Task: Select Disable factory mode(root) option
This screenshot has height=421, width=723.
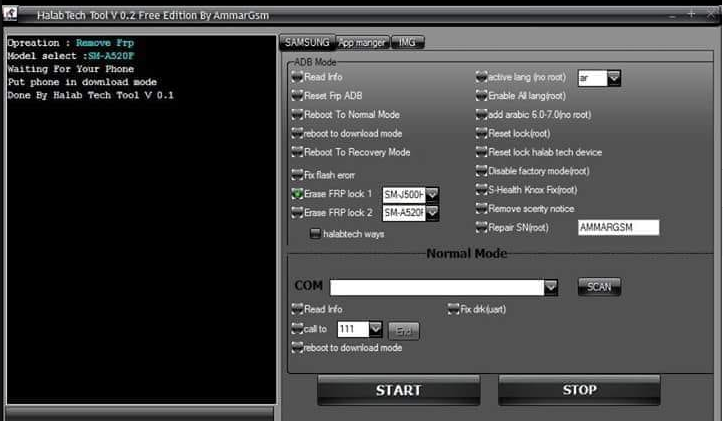Action: [x=533, y=171]
